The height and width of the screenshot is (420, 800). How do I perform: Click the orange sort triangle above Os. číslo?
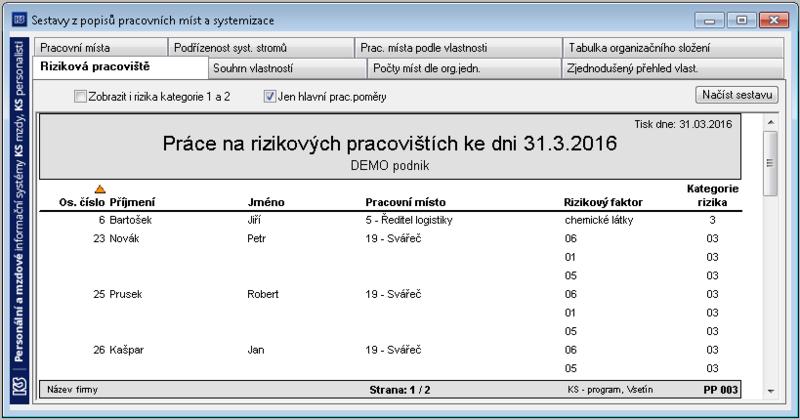click(100, 189)
